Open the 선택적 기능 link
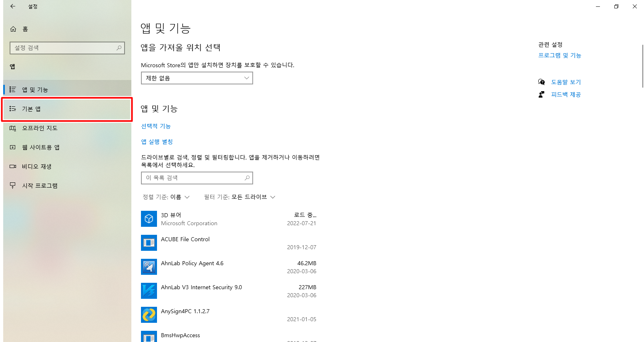Viewport: 644px width, 342px height. (x=156, y=126)
